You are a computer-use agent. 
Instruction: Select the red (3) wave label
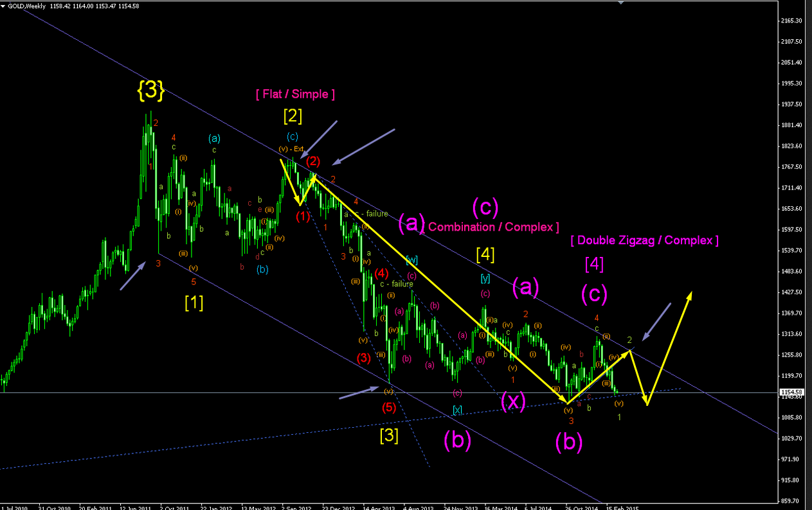[364, 358]
